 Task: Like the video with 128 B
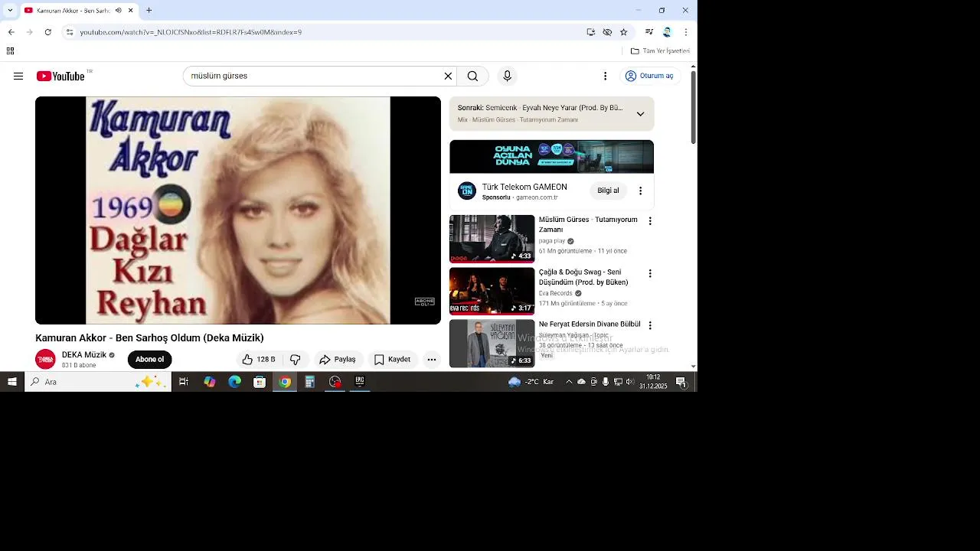pyautogui.click(x=259, y=360)
